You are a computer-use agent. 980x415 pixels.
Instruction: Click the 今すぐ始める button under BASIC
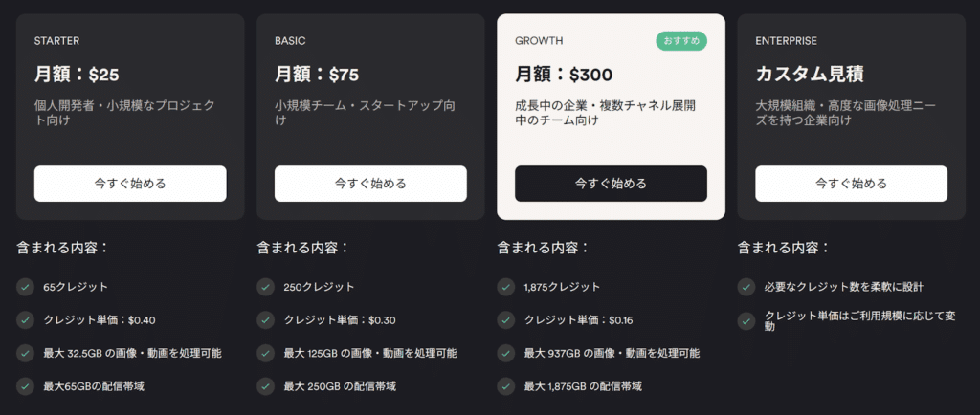tap(370, 184)
